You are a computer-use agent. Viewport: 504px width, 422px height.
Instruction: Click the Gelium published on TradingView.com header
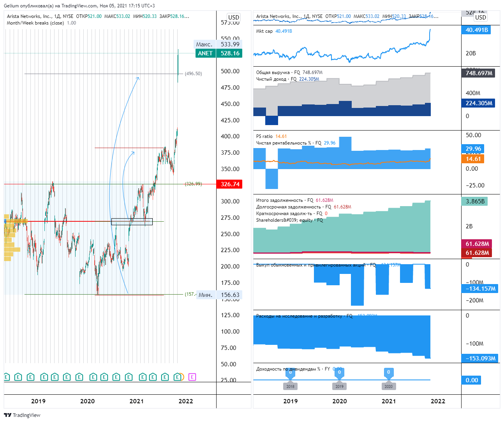[x=79, y=6]
